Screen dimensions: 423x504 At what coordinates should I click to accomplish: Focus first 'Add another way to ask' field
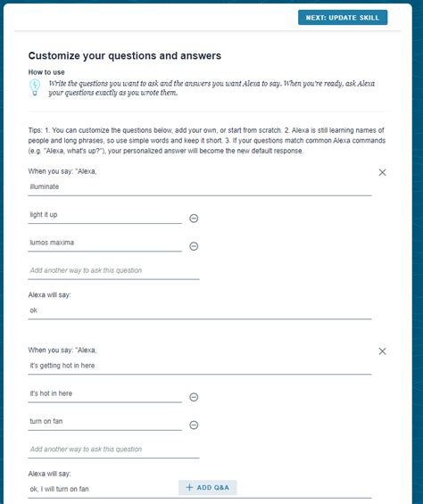113,271
